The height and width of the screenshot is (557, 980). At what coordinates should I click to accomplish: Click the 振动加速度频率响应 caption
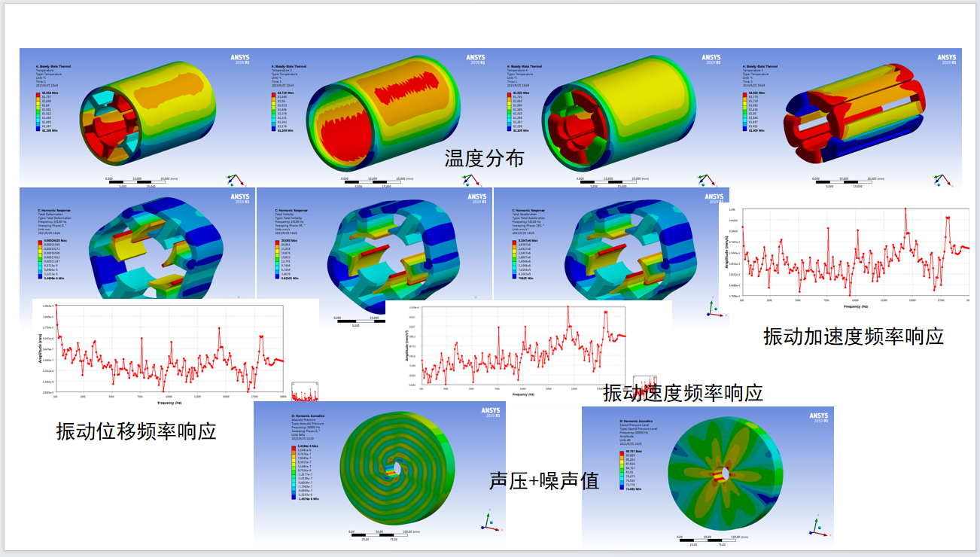[854, 336]
